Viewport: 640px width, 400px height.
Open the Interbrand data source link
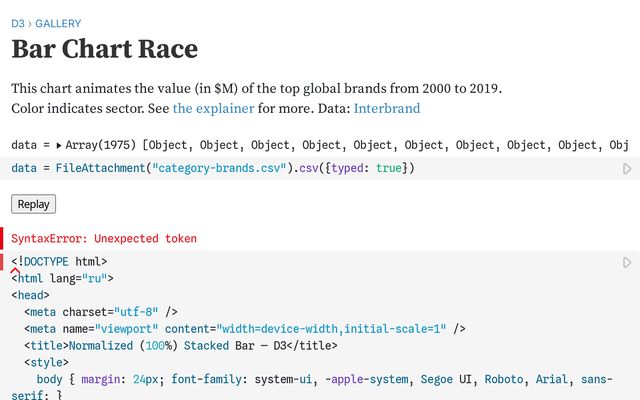click(386, 108)
